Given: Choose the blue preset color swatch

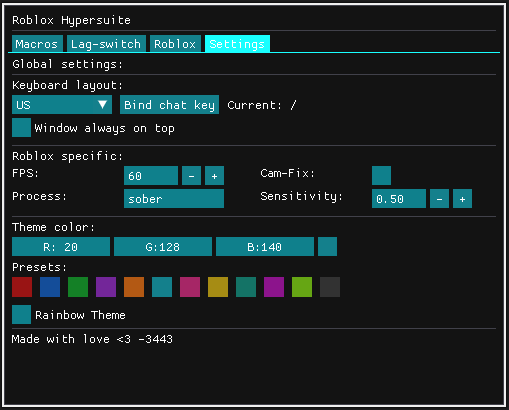Looking at the screenshot, I should 50,287.
